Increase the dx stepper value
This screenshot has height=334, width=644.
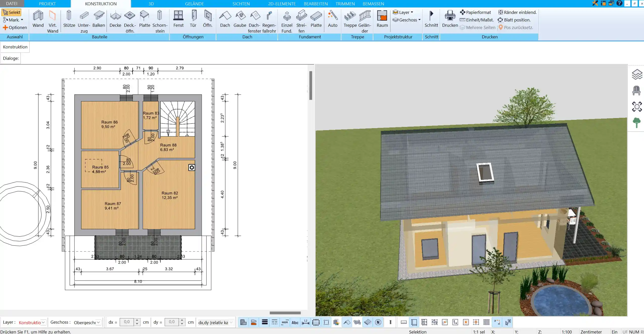tap(137, 320)
